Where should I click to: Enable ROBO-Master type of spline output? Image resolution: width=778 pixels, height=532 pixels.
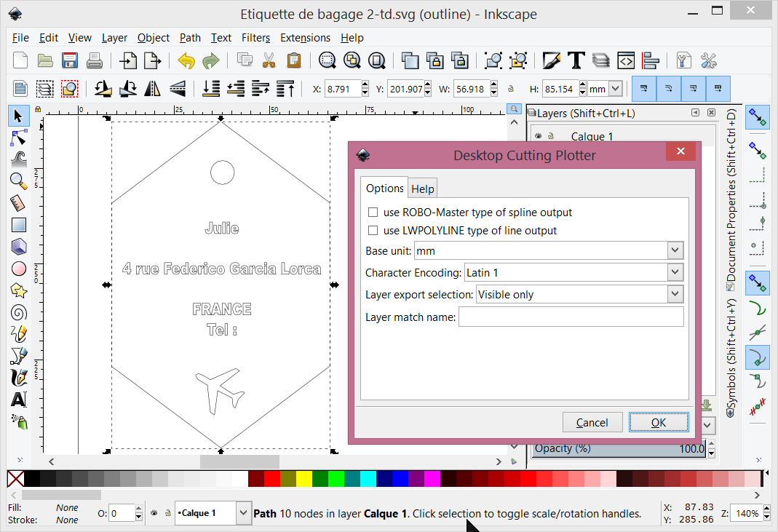pos(373,212)
